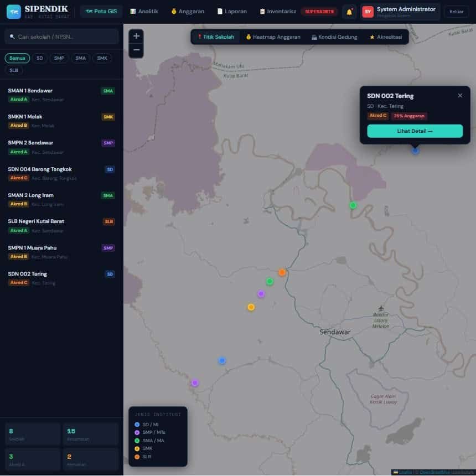Filter schools by SMA chip

click(x=80, y=58)
